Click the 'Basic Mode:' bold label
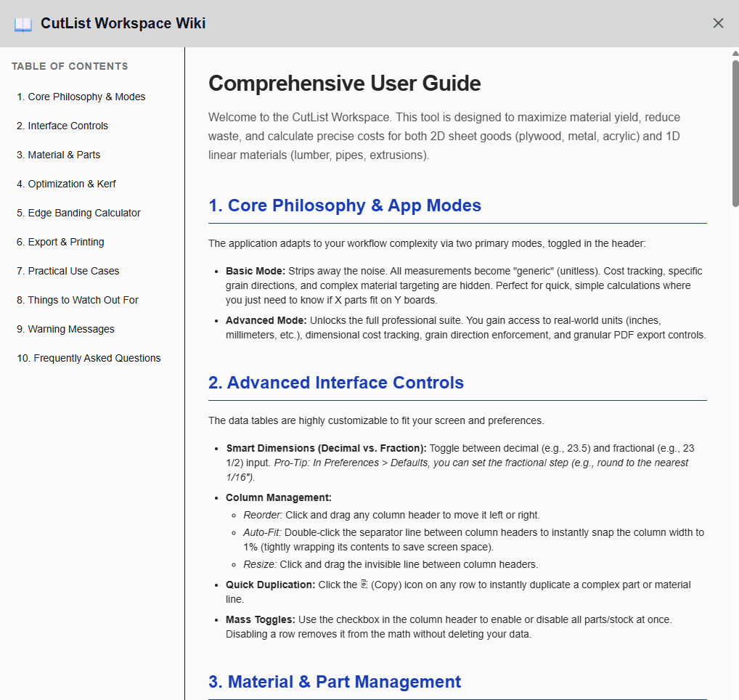Viewport: 739px width, 700px height. tap(256, 271)
